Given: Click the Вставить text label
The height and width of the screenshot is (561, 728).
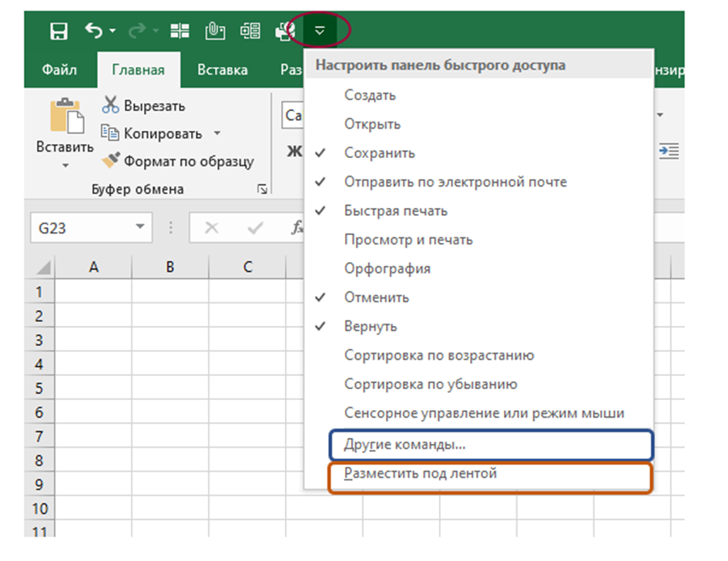Looking at the screenshot, I should pyautogui.click(x=65, y=146).
